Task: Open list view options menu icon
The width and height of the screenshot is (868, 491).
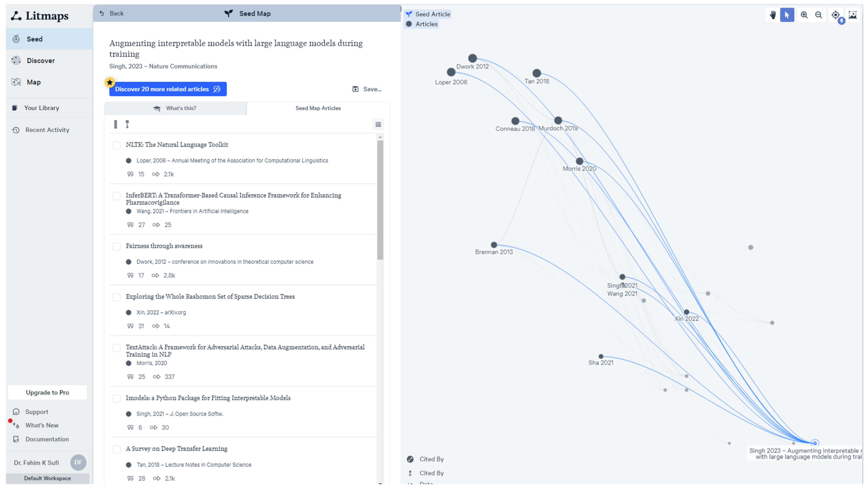Action: click(378, 124)
